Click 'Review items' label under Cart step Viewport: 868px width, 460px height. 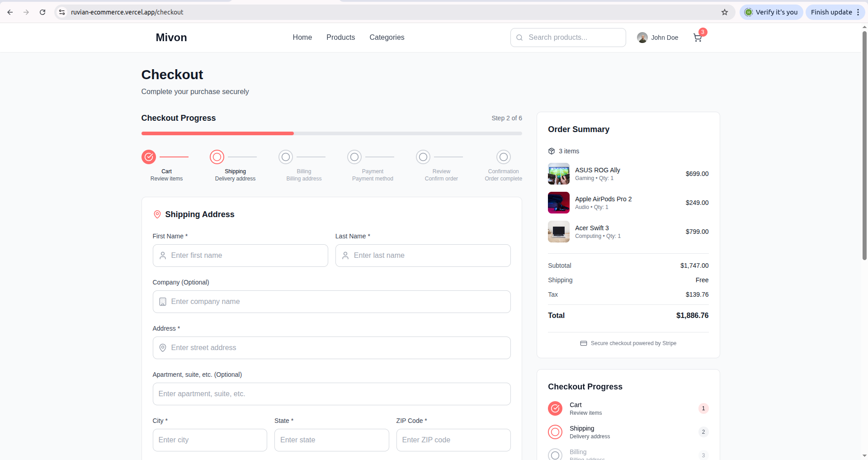(x=166, y=179)
